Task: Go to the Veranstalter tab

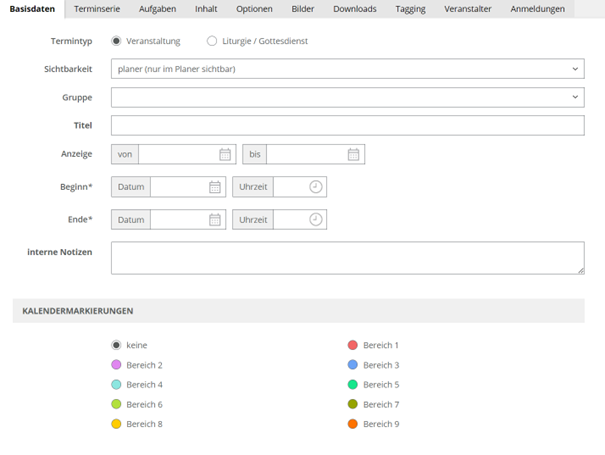Action: coord(467,9)
